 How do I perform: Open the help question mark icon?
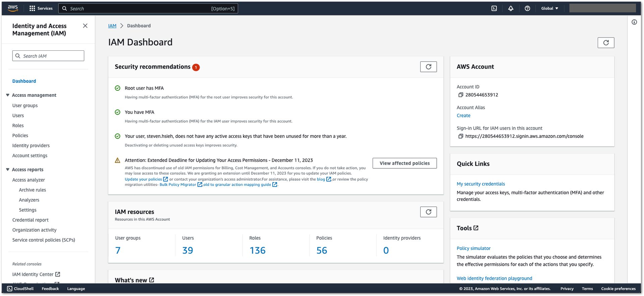pos(527,8)
